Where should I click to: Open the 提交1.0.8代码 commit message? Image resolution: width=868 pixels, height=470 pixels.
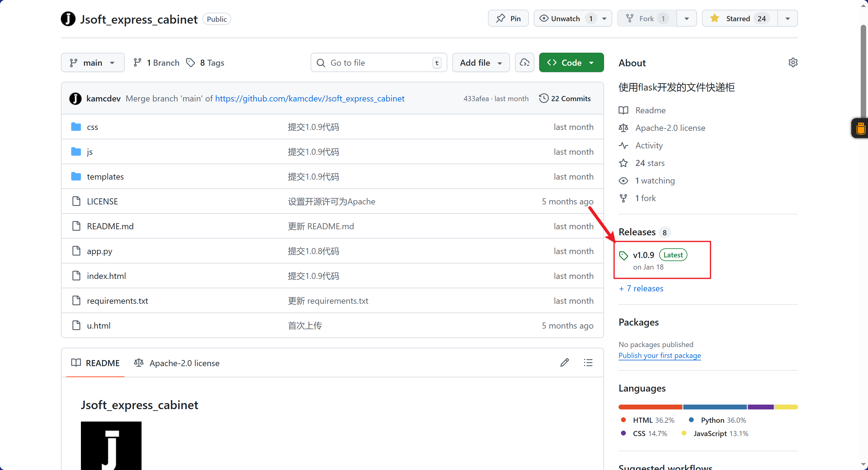click(x=313, y=251)
